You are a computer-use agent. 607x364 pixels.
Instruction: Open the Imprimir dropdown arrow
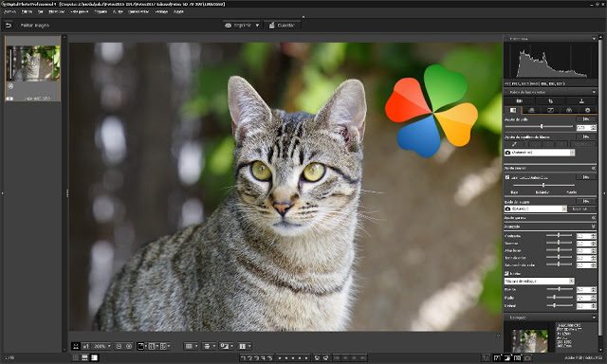[257, 26]
